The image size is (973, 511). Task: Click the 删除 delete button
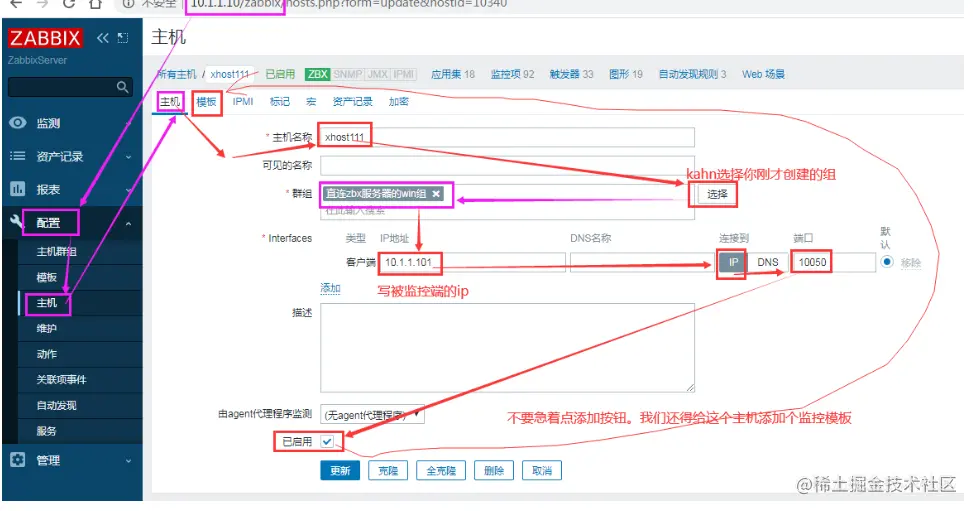click(x=493, y=471)
